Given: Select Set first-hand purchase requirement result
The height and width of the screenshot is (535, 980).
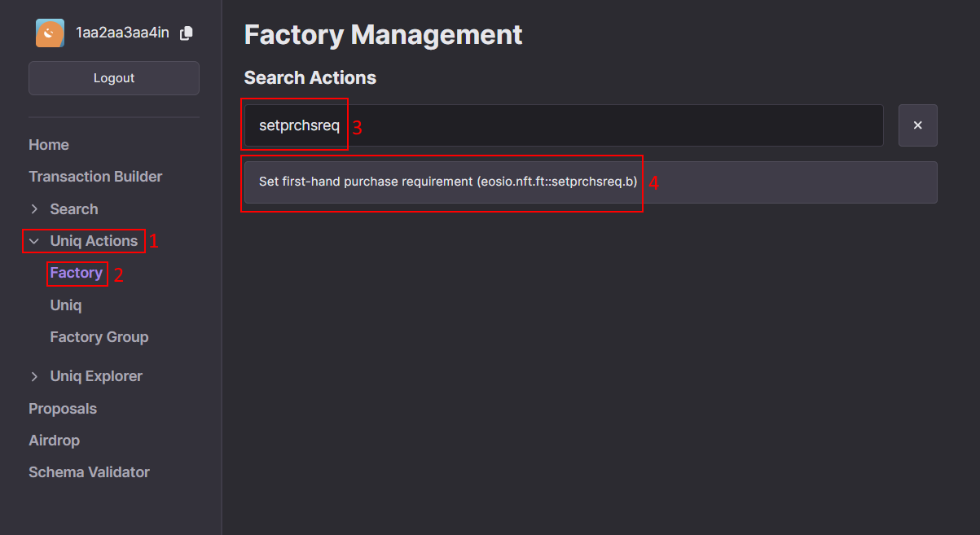Looking at the screenshot, I should point(591,182).
